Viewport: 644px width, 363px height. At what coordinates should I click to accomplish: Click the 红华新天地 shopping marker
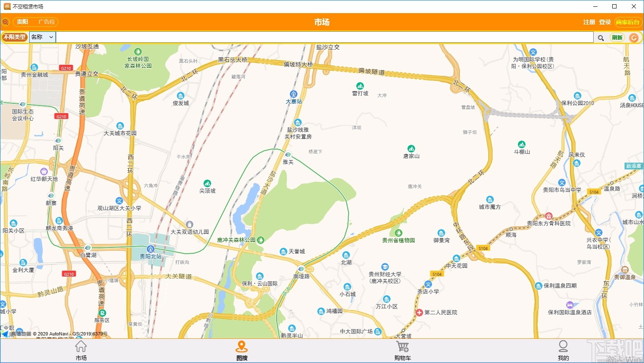pyautogui.click(x=44, y=172)
